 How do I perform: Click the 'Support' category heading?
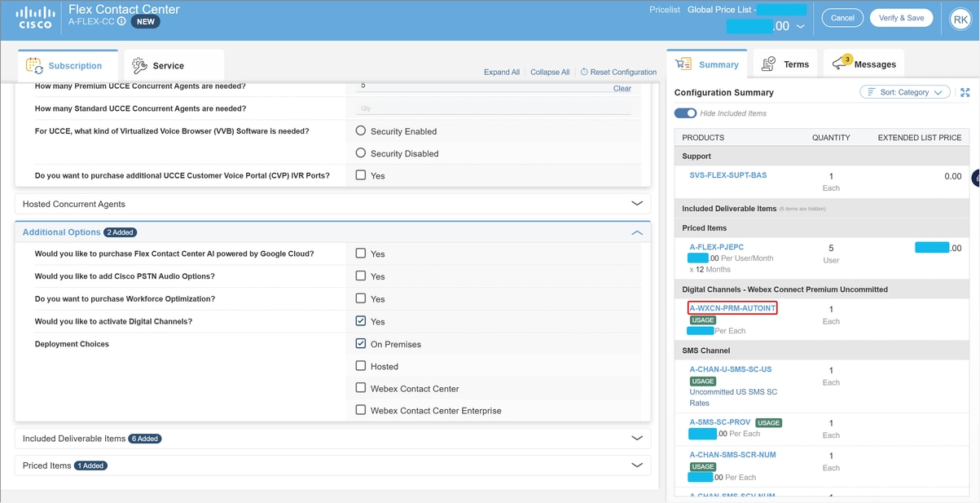[697, 156]
